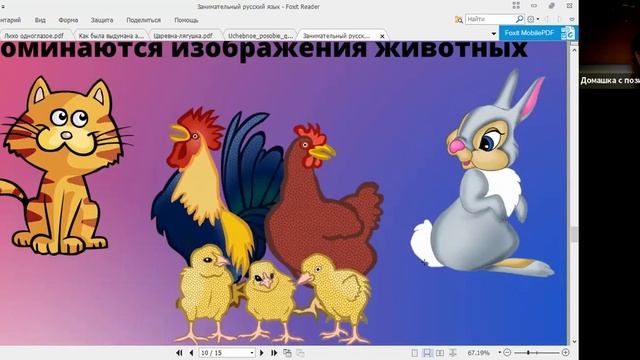Click the search settings gear icon

click(x=531, y=19)
